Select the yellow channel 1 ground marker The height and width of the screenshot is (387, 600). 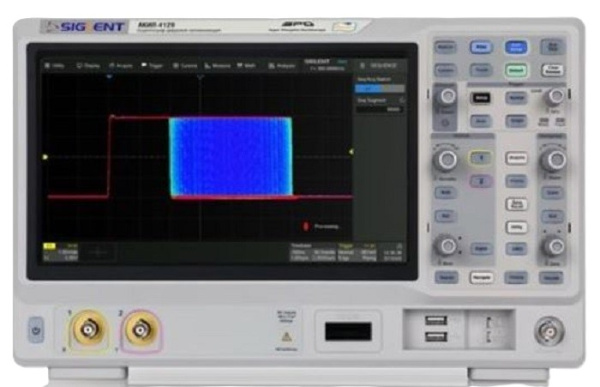tap(45, 157)
